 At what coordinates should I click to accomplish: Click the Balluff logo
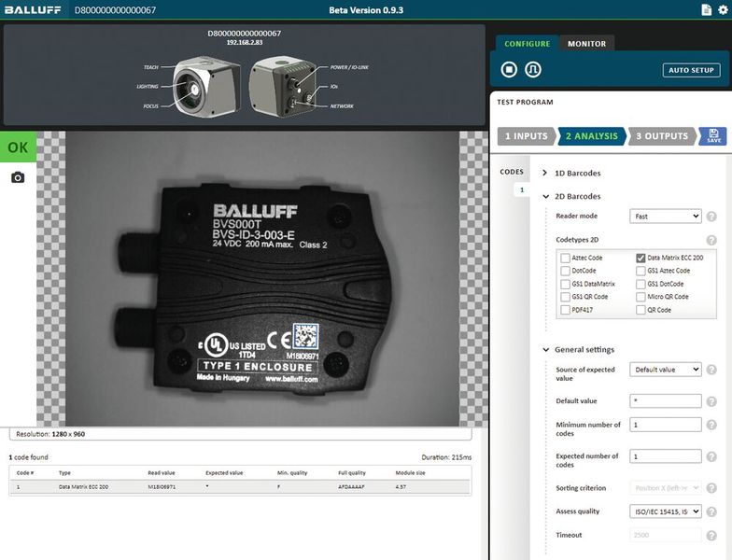coord(33,9)
